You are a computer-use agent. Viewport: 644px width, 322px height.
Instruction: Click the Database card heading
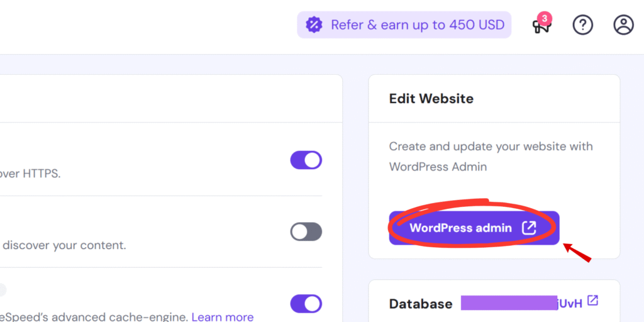pos(421,304)
